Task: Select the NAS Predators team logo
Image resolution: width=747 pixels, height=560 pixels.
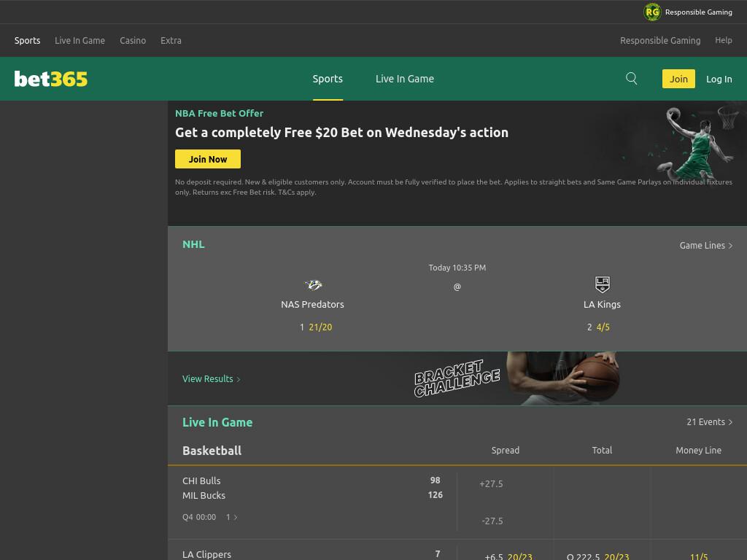Action: [313, 285]
